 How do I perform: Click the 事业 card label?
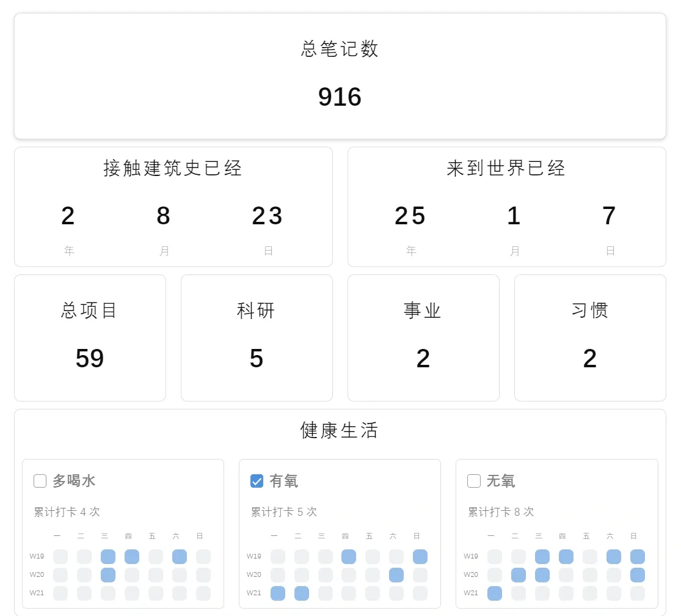(x=423, y=310)
